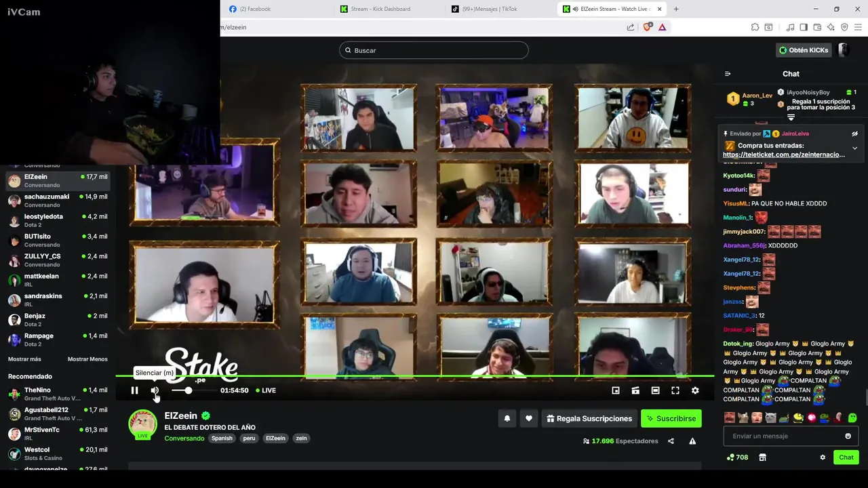Switch to Kick Dashboard tab

point(387,9)
